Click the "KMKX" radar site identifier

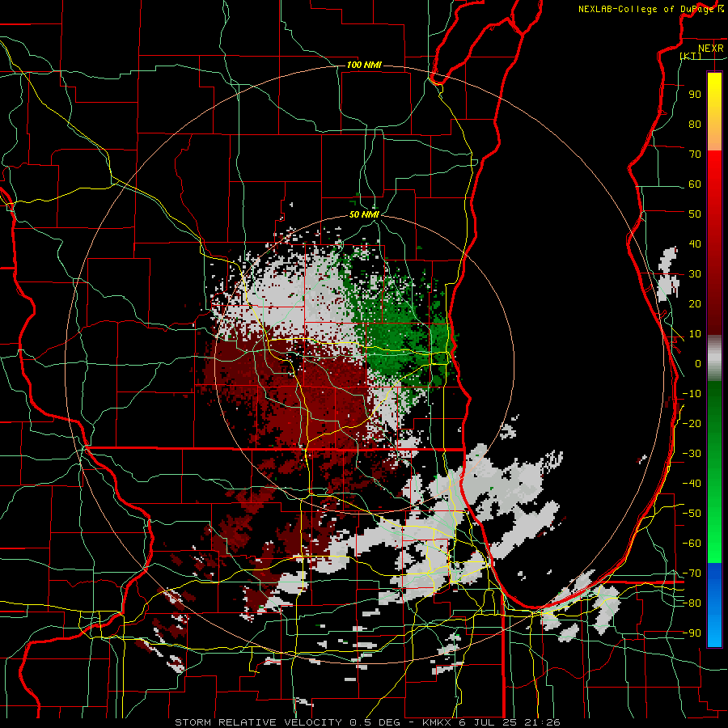point(438,722)
